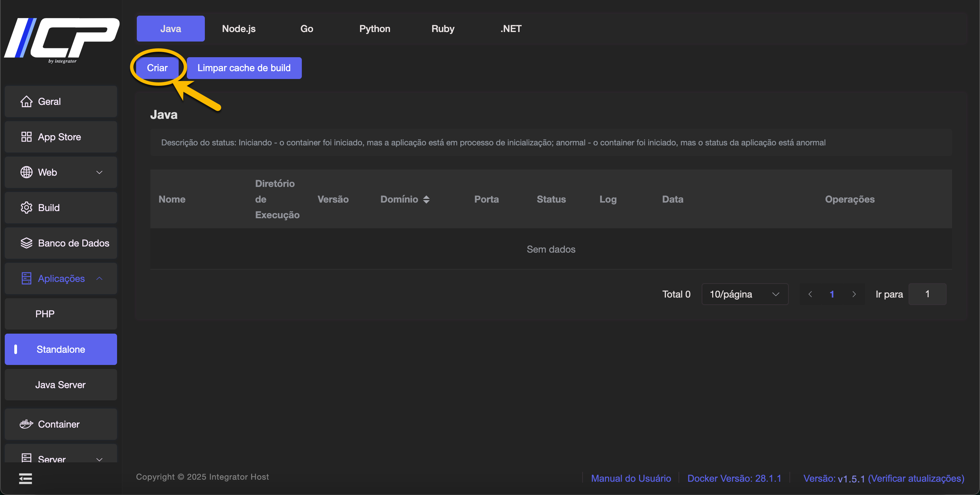This screenshot has height=495, width=980.
Task: Toggle the sidebar collapse icon
Action: point(26,479)
